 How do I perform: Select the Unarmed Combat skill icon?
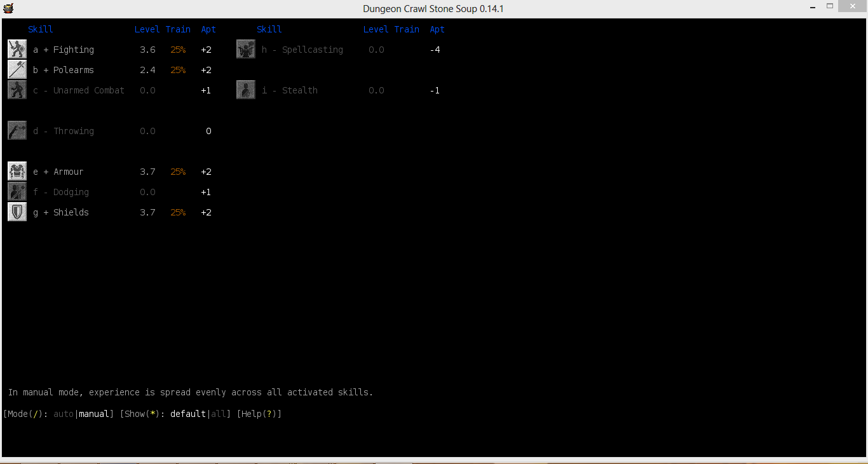pyautogui.click(x=17, y=90)
